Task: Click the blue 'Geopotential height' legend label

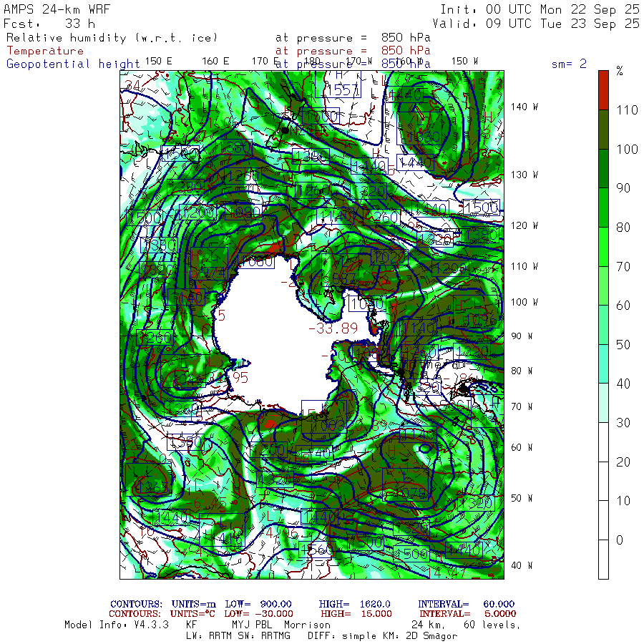Action: coord(73,64)
